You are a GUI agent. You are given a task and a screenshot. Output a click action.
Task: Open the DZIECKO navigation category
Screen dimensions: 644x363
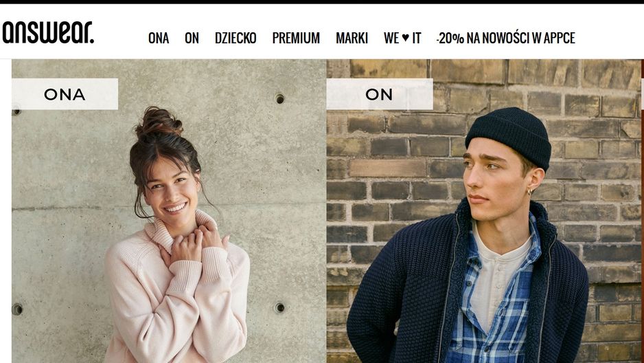(x=235, y=38)
